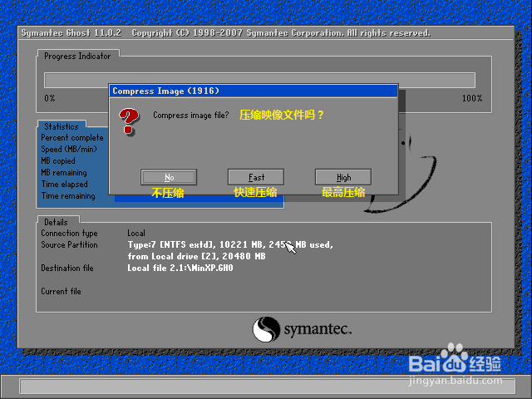Select the Statistics panel label

pos(62,126)
